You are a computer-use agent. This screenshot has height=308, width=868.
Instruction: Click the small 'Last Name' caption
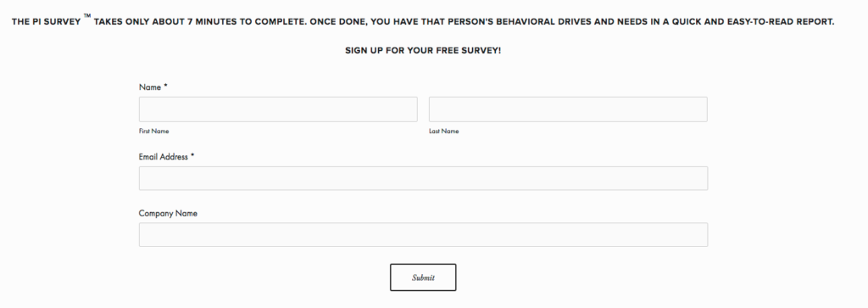pos(444,132)
